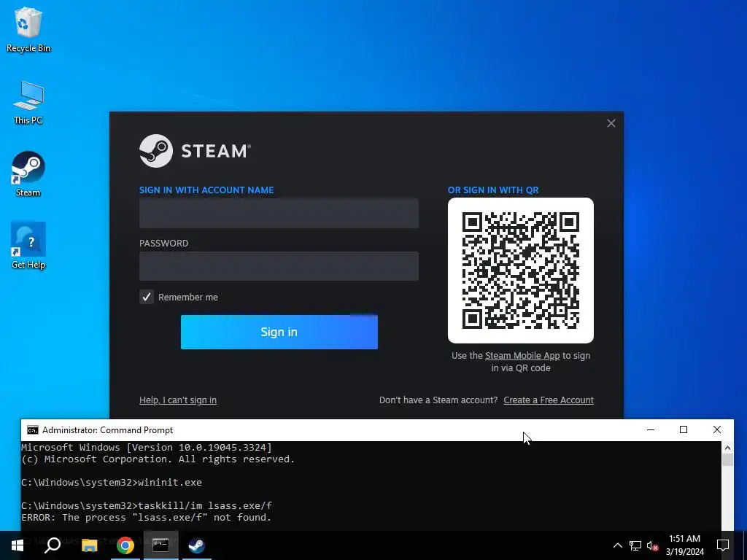Click the QR code image
This screenshot has height=560, width=747.
tap(521, 271)
